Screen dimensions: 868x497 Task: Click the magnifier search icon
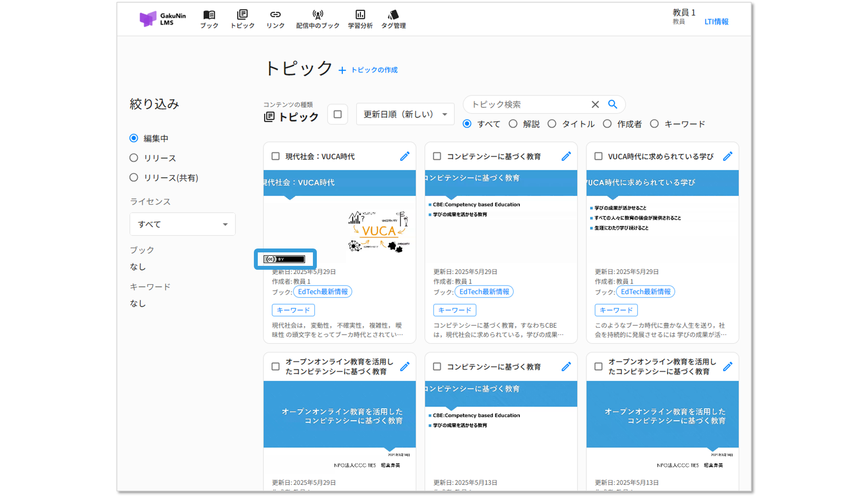point(612,104)
